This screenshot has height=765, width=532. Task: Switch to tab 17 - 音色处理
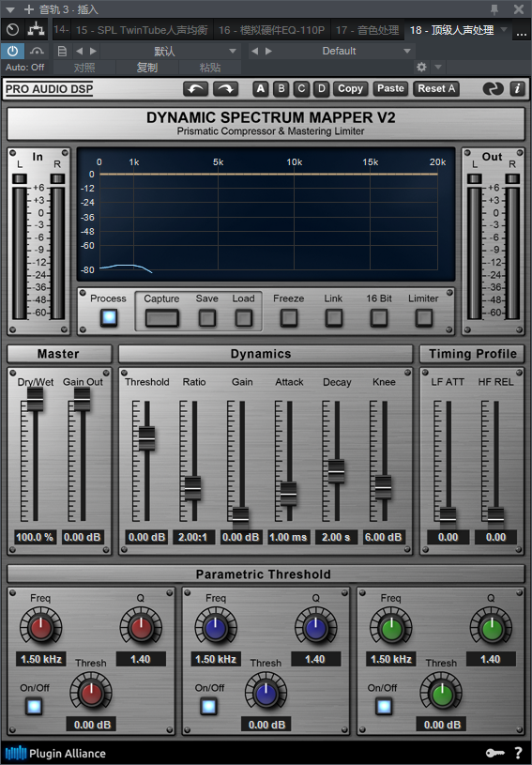[367, 30]
